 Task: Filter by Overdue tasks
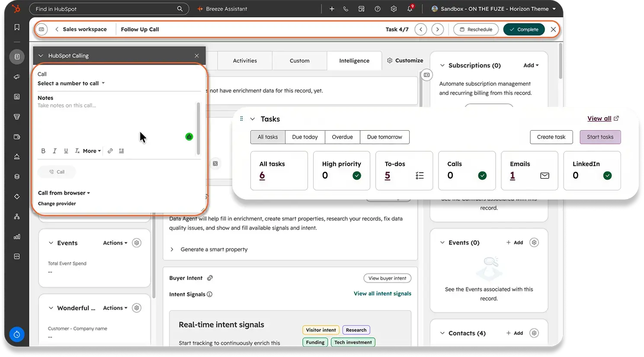[343, 137]
